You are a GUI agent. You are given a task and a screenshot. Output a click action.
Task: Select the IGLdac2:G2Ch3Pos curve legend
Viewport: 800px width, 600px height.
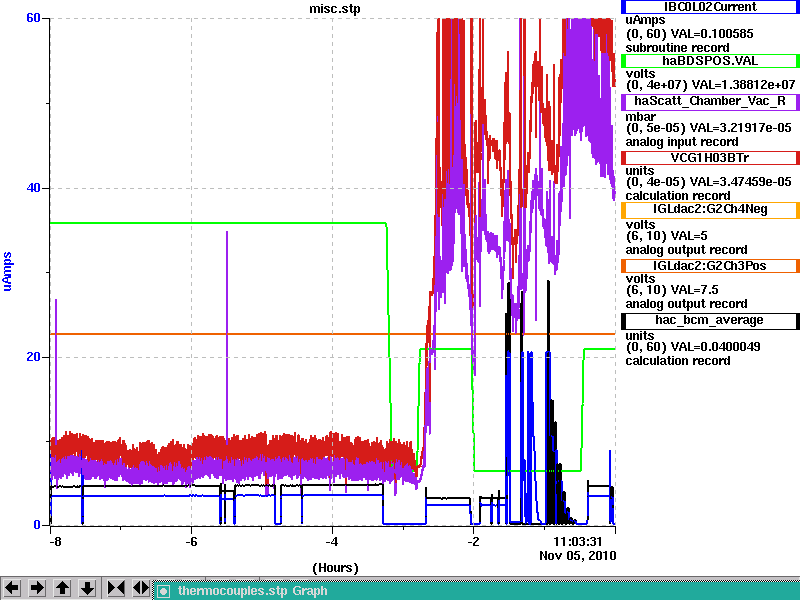point(710,266)
